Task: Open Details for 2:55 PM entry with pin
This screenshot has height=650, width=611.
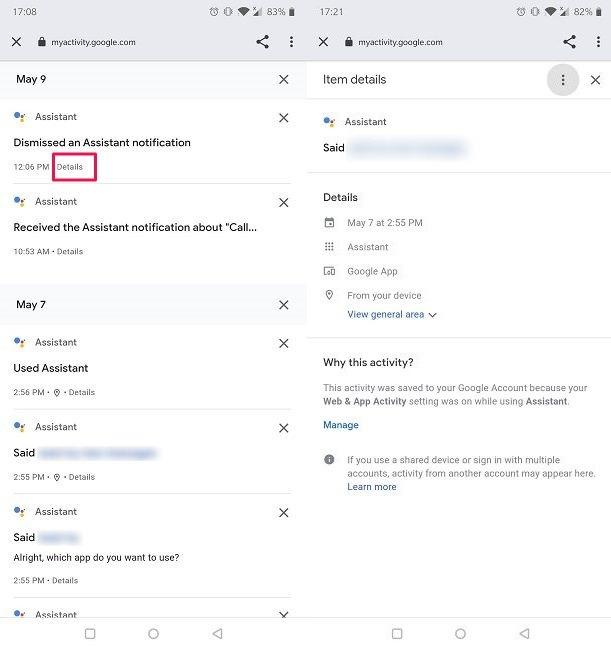Action: pos(82,477)
